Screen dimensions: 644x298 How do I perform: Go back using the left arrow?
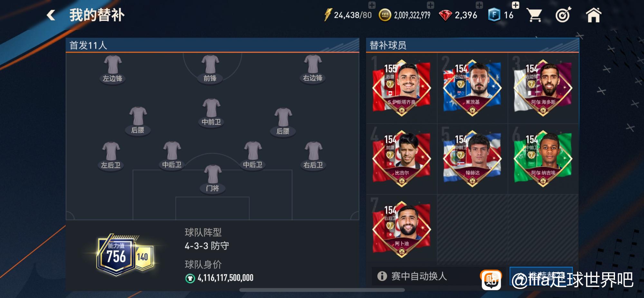point(51,15)
